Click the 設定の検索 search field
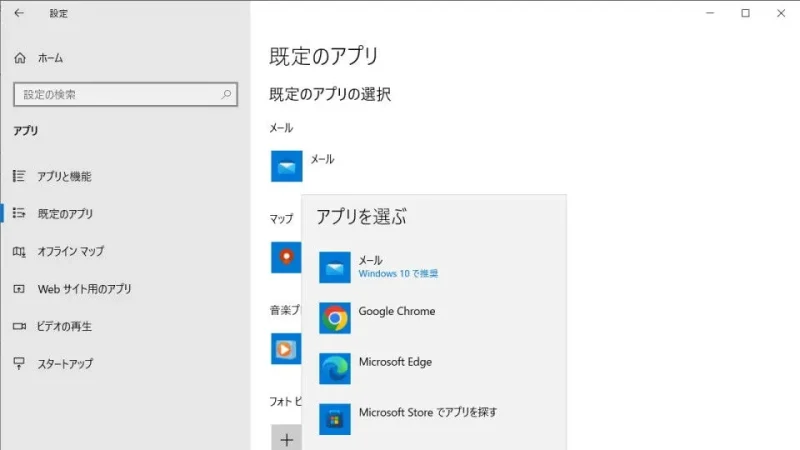Viewport: 800px width, 450px height. pos(115,95)
